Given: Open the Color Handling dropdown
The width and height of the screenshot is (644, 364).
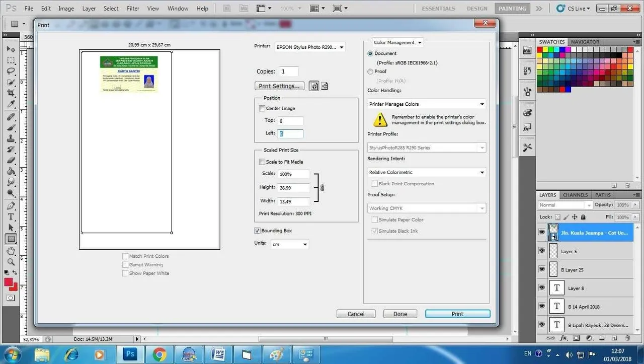Looking at the screenshot, I should point(427,104).
